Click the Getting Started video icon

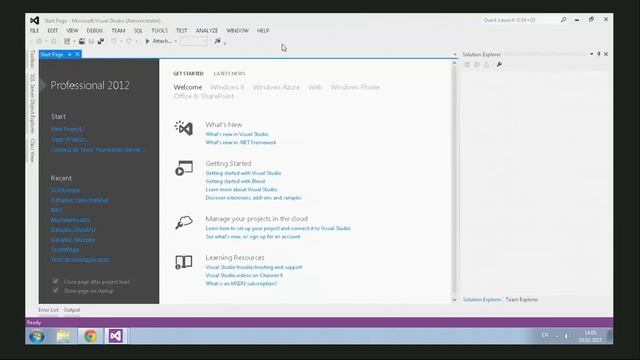pyautogui.click(x=184, y=168)
